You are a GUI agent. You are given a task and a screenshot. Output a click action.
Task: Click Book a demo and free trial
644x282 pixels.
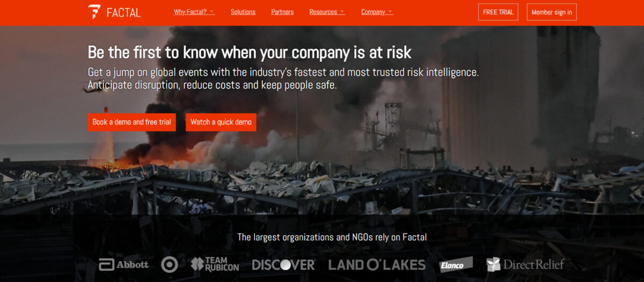[x=132, y=122]
